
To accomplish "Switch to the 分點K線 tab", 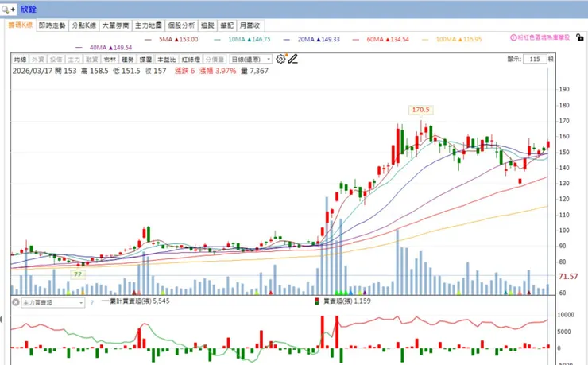I will (84, 25).
